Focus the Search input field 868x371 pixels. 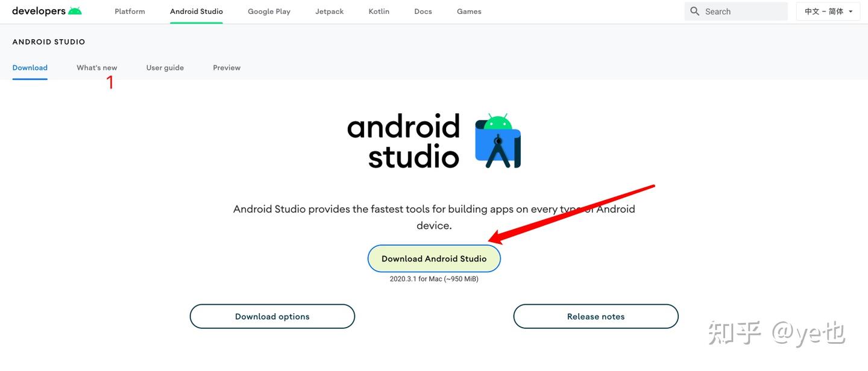tap(736, 11)
